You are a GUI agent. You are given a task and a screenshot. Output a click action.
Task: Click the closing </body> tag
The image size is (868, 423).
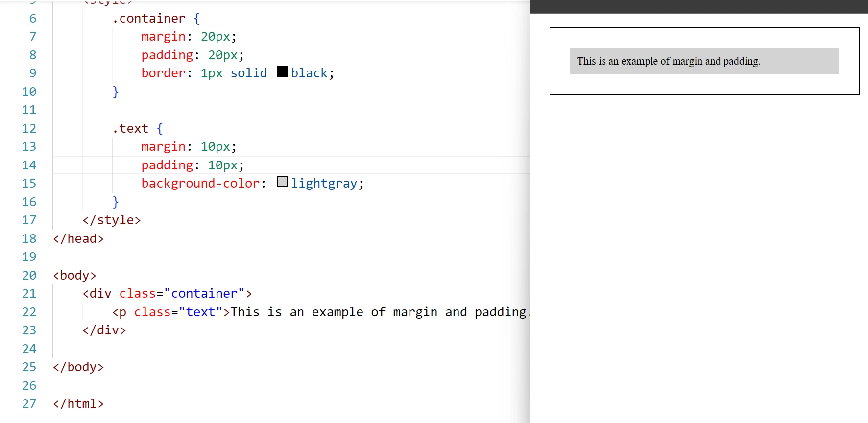click(78, 367)
